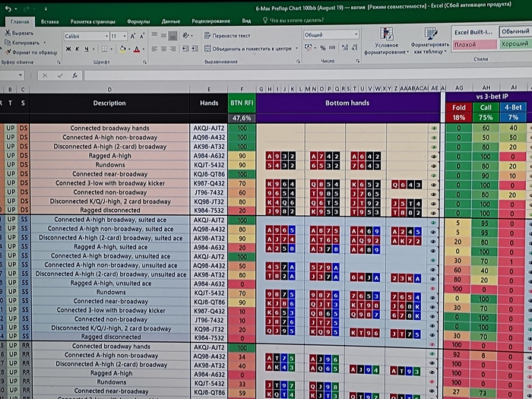Click the Increase Decimal icon
Screen dimensions: 532x399
coord(345,47)
